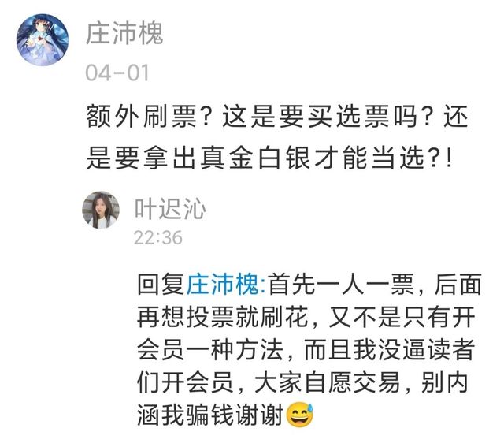Screen dimensions: 504x443
Task: Tap the phrase 们开会员 in the reply
Action: click(186, 382)
